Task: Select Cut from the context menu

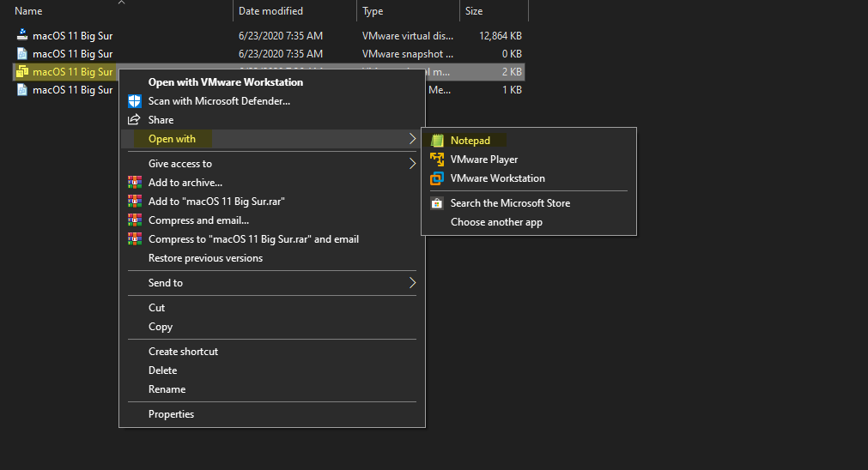Action: pyautogui.click(x=156, y=307)
